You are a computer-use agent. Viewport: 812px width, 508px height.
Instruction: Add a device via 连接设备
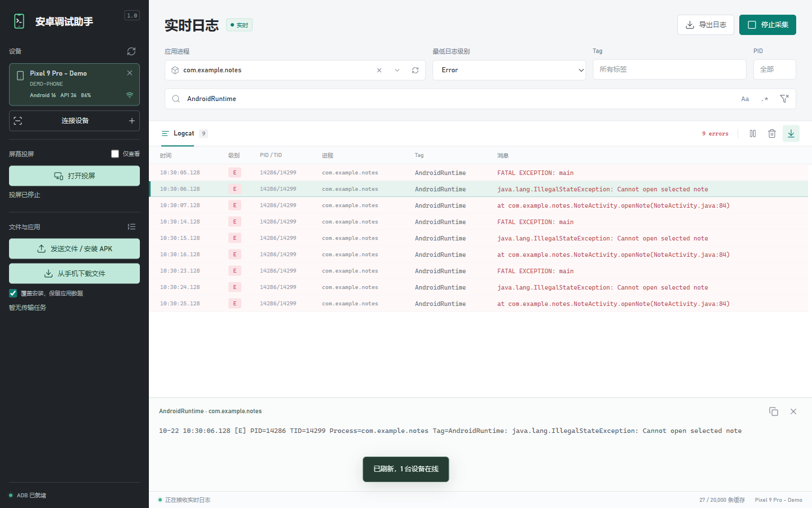[x=74, y=121]
